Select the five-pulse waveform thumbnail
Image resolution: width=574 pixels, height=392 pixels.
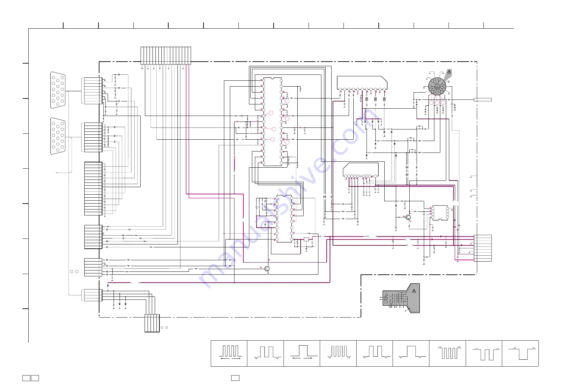(338, 353)
